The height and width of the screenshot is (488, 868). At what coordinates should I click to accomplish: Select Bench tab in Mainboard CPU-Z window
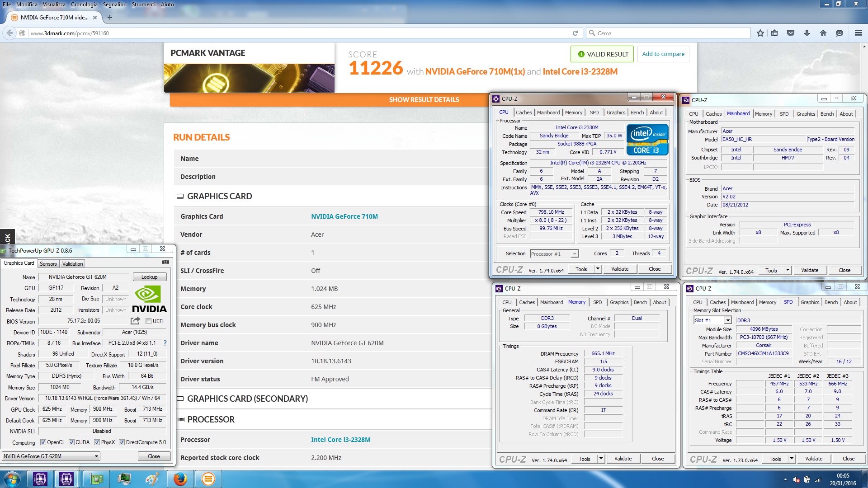pos(827,114)
